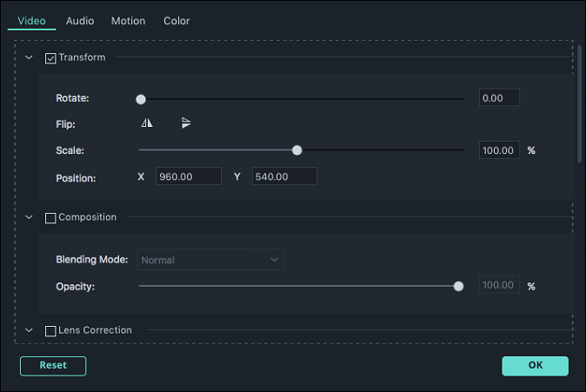Click the Opacity slider handle
Screen dimensions: 586x392
458,286
